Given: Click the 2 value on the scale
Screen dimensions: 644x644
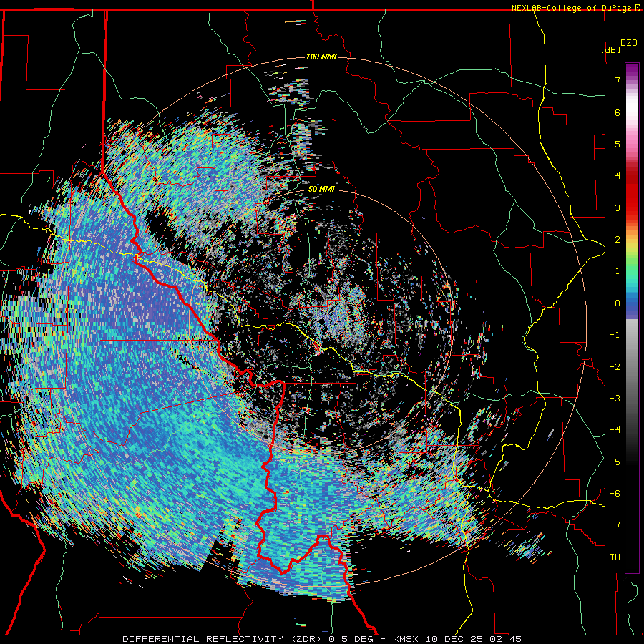Looking at the screenshot, I should coord(618,240).
